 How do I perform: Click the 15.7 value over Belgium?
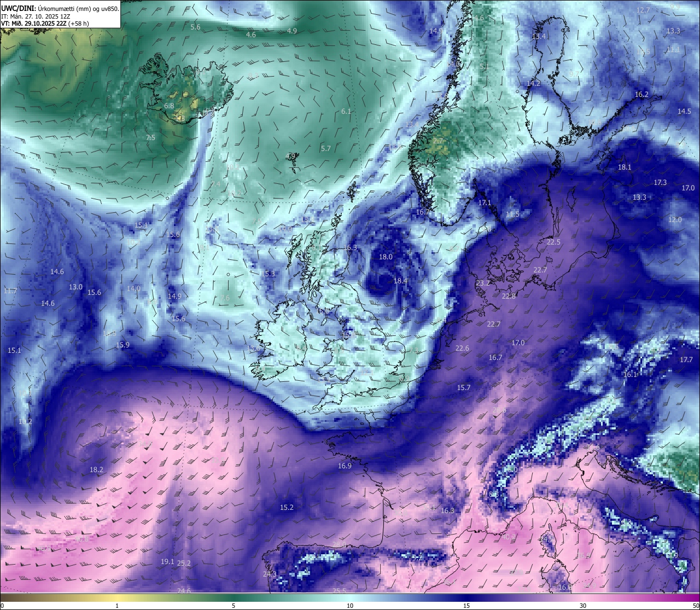click(464, 388)
